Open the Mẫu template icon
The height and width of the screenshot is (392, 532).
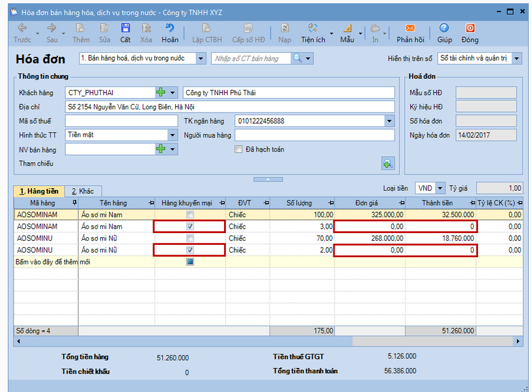pos(347,28)
